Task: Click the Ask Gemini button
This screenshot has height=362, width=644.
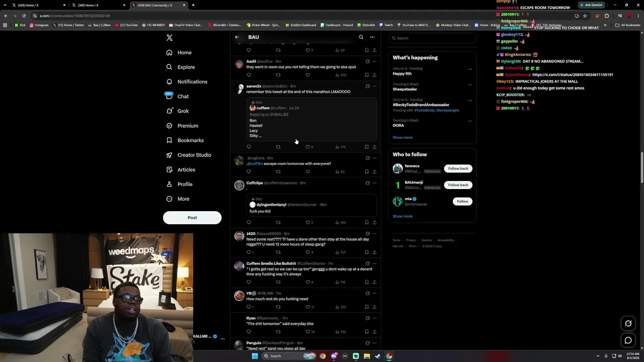Action: point(591,5)
